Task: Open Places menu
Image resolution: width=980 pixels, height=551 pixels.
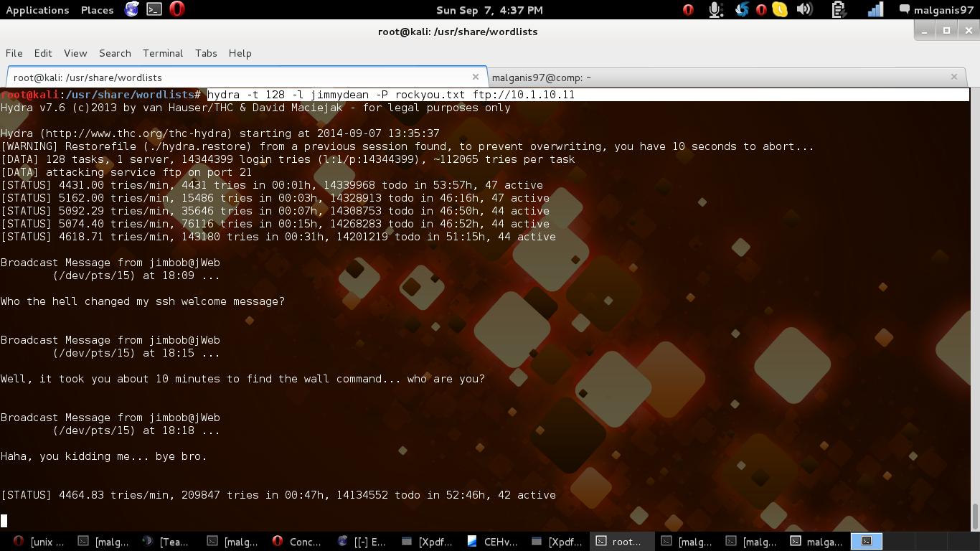Action: tap(97, 10)
